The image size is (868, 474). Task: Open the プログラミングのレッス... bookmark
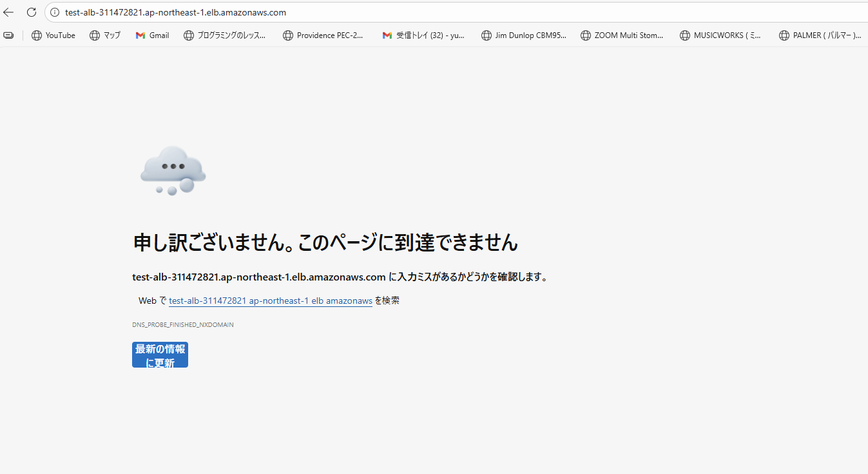225,35
